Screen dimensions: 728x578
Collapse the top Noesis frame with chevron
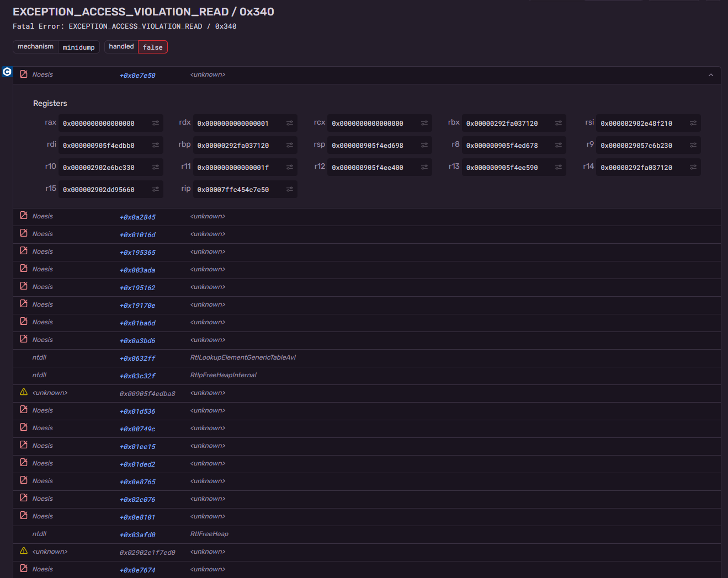[711, 75]
